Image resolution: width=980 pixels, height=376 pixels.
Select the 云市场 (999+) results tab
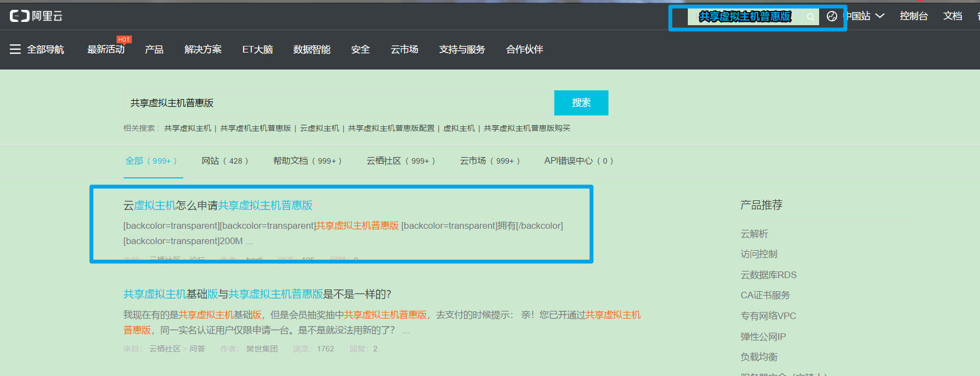[x=490, y=161]
